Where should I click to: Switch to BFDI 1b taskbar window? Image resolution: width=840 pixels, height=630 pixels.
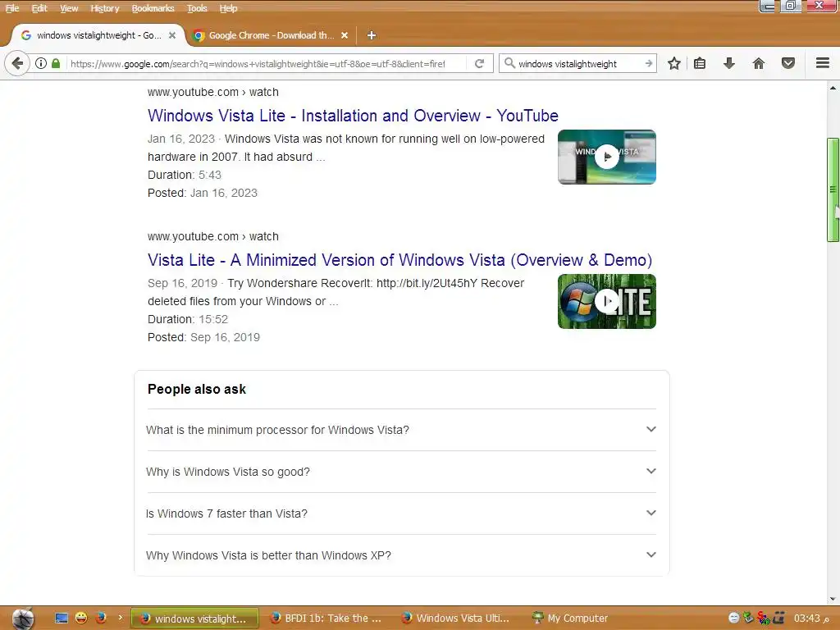pyautogui.click(x=326, y=619)
